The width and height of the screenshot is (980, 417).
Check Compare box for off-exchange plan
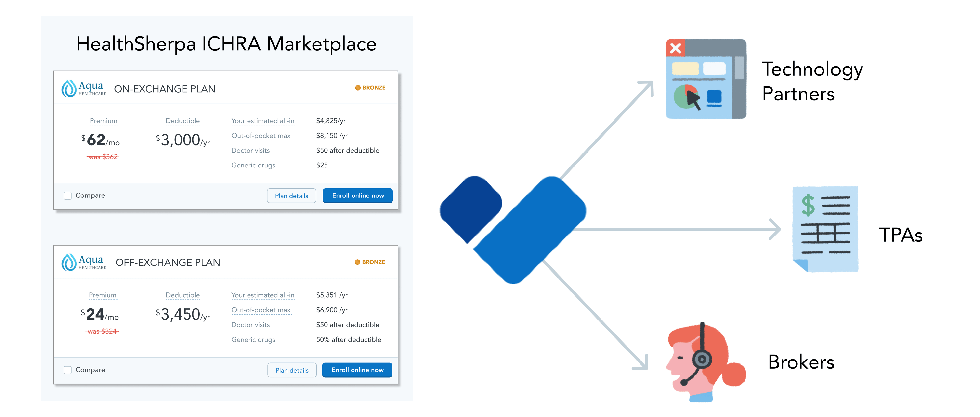(x=68, y=370)
